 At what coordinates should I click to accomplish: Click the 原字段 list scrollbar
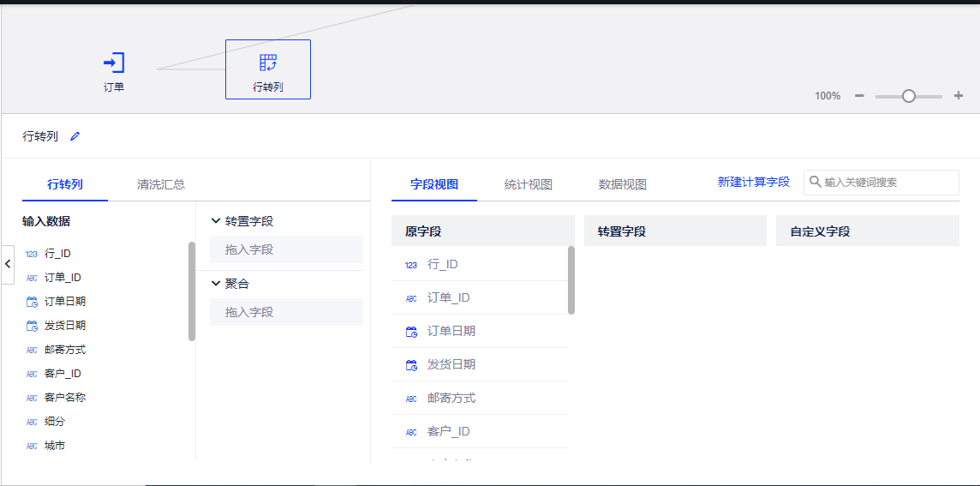[571, 280]
